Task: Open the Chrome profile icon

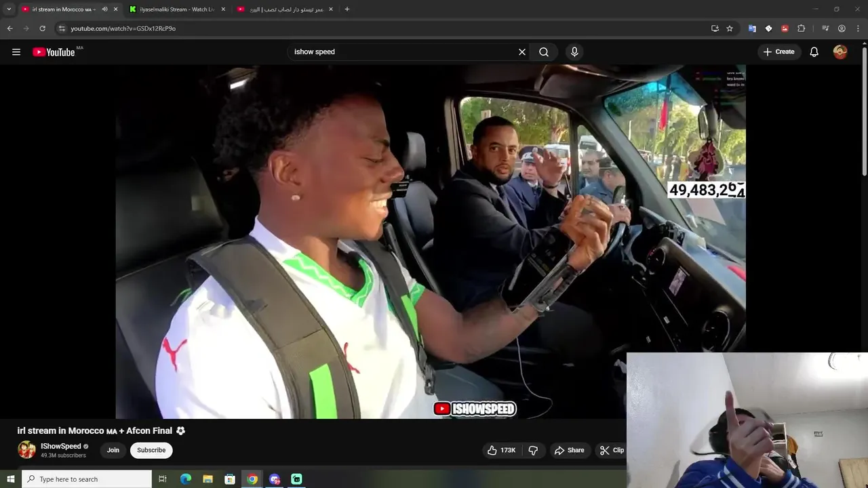Action: pyautogui.click(x=842, y=28)
